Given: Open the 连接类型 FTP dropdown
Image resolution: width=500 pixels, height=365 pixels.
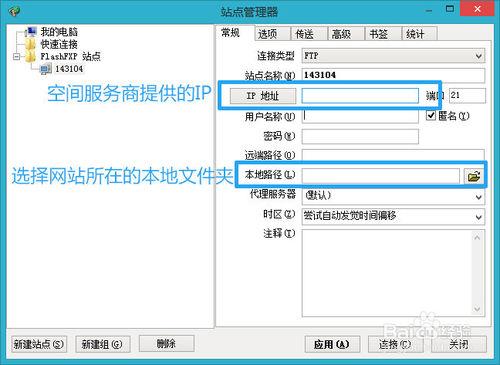Looking at the screenshot, I should 393,56.
